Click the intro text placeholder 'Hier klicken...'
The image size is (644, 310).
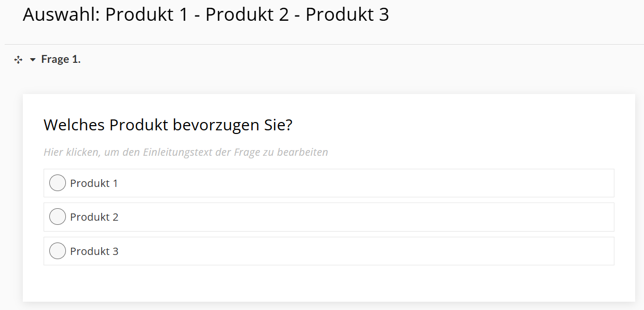(186, 152)
